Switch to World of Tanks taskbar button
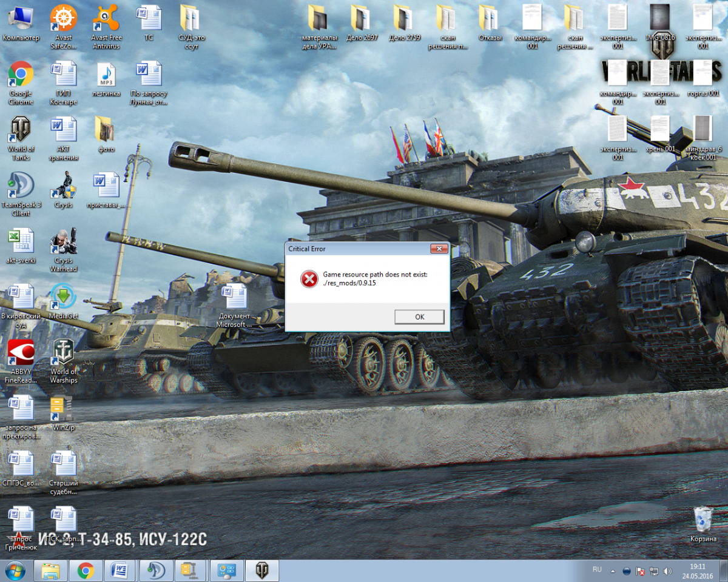This screenshot has width=728, height=582. (x=262, y=571)
